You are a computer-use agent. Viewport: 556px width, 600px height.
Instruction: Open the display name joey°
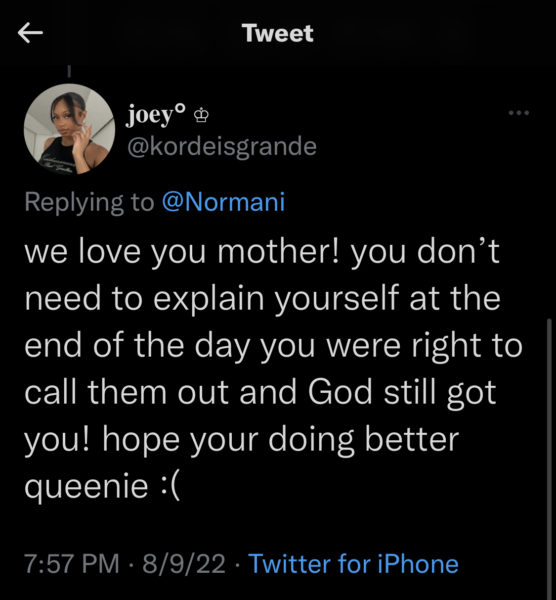[x=155, y=114]
